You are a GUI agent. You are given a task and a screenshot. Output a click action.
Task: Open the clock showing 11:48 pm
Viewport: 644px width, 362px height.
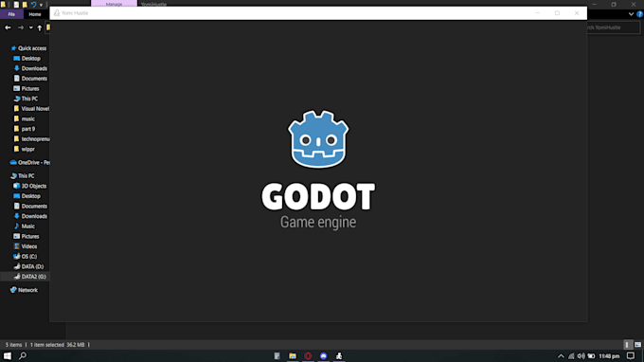(x=609, y=355)
